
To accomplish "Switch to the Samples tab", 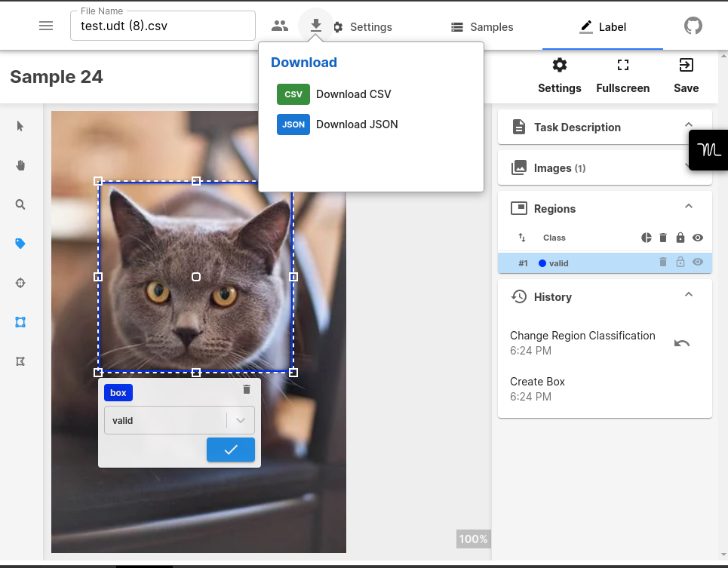I will click(x=482, y=27).
